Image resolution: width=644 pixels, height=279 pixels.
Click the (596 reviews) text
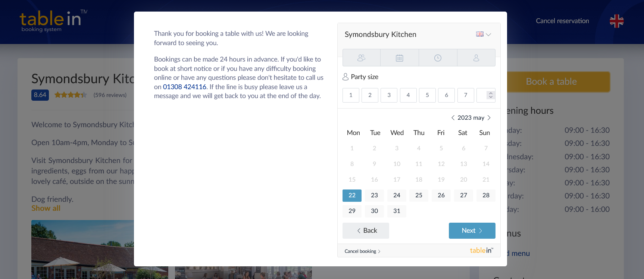click(110, 95)
